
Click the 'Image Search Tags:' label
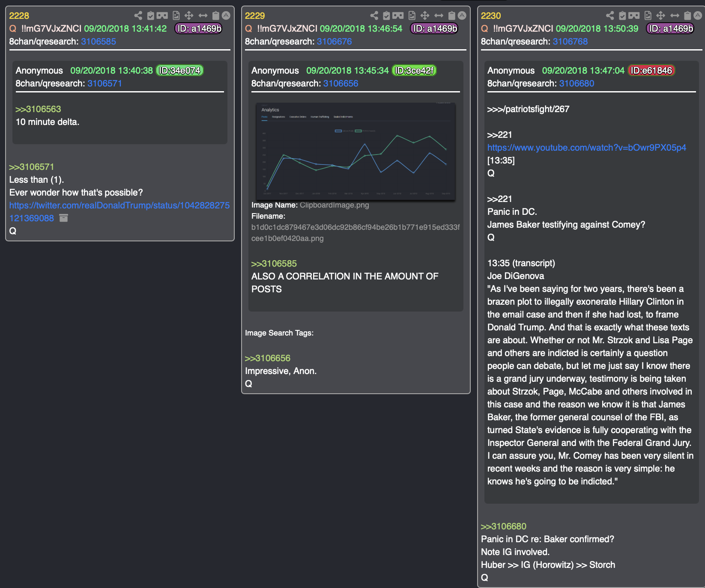click(279, 333)
